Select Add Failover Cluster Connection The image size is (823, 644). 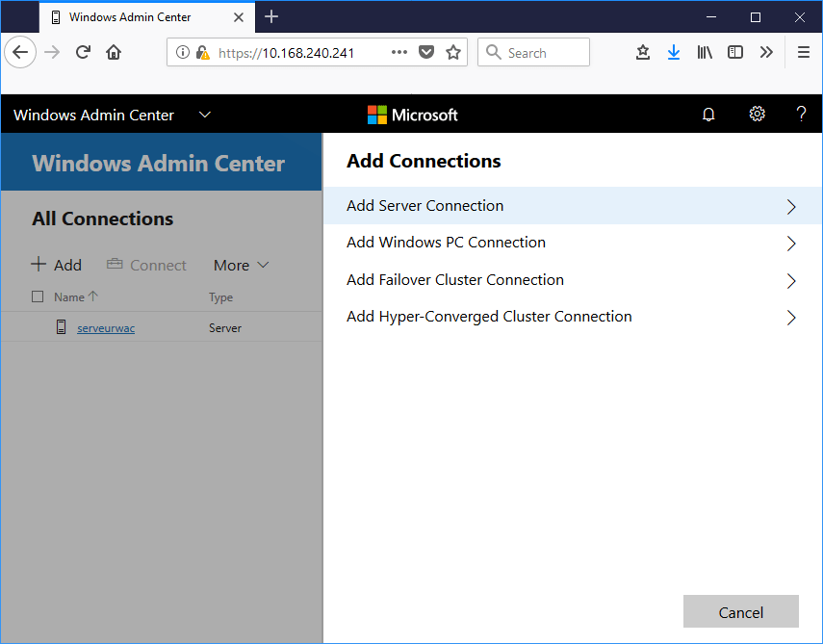(x=573, y=280)
